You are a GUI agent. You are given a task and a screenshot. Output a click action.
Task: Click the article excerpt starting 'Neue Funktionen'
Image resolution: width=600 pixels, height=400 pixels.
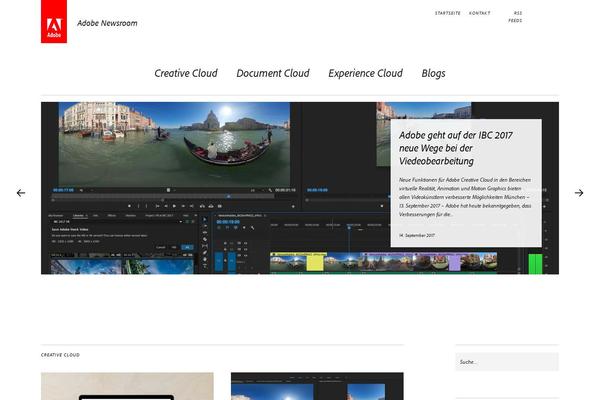(x=465, y=197)
